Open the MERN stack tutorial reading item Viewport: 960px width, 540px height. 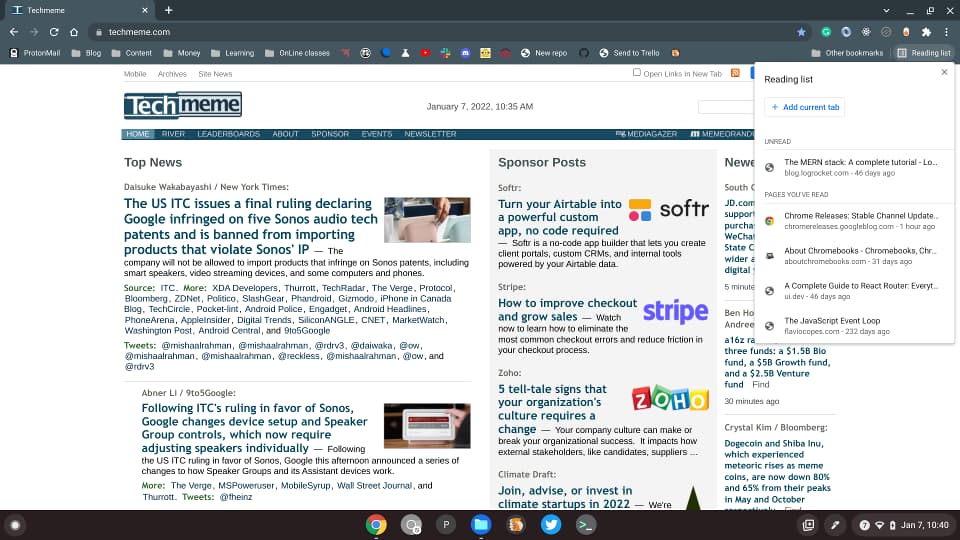coord(854,167)
